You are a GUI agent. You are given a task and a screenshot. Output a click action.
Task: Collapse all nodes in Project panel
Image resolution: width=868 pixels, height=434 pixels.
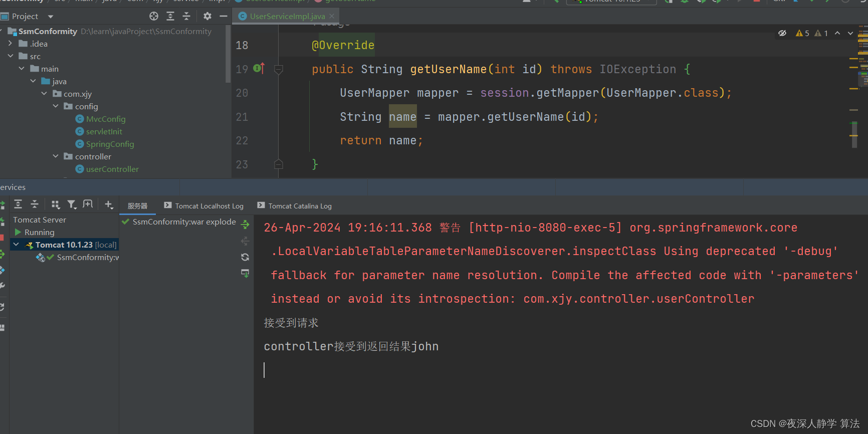(186, 16)
